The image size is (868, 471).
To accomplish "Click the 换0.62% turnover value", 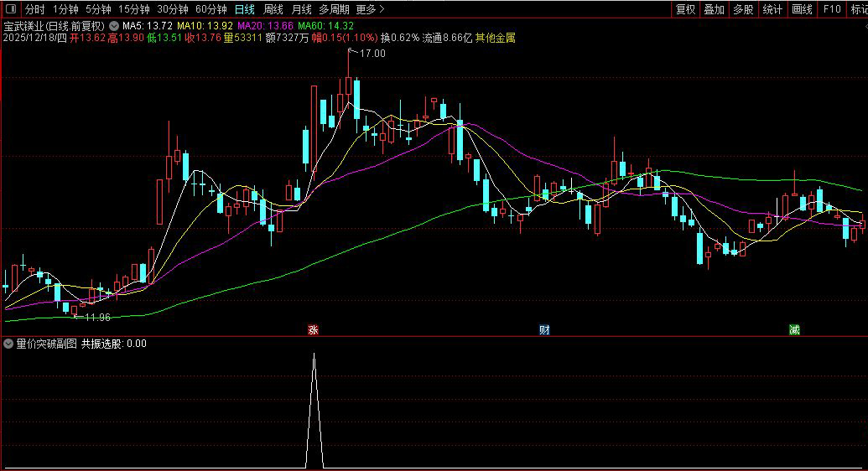I will tap(400, 39).
